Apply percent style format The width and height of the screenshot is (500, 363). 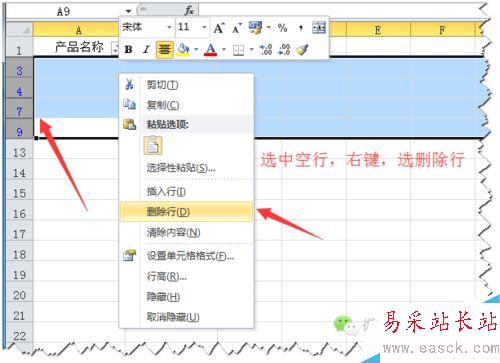point(282,28)
